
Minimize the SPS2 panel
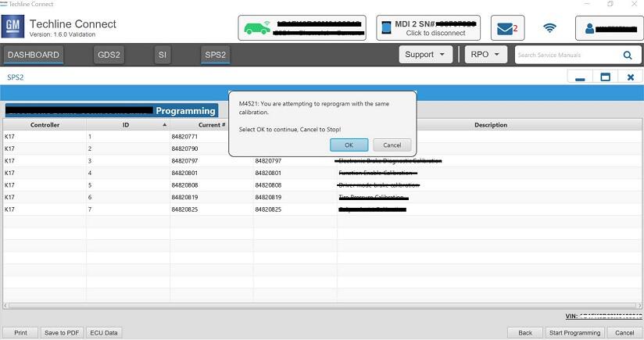(x=580, y=77)
